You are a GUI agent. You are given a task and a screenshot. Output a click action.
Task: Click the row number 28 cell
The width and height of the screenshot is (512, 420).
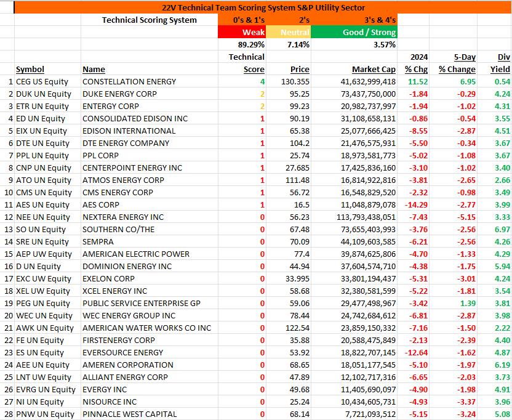(x=7, y=414)
